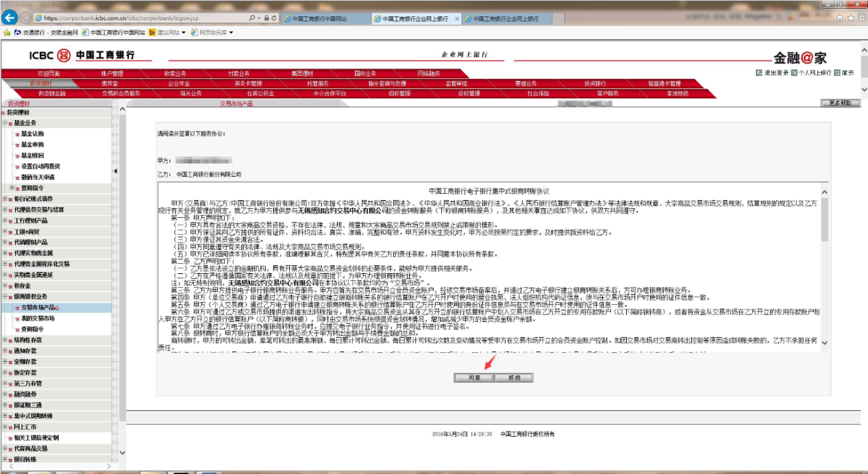Expand the 通知存款 tree node
Image resolution: width=868 pixels, height=474 pixels.
point(5,351)
